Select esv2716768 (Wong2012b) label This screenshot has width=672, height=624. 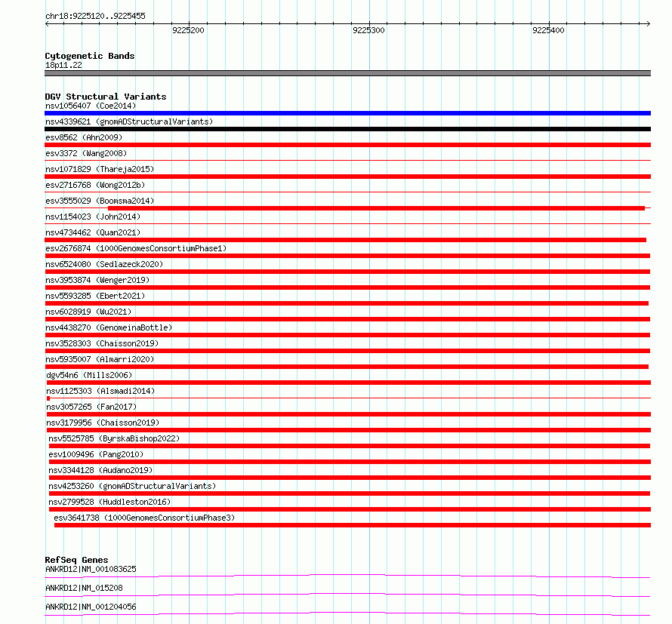[95, 185]
